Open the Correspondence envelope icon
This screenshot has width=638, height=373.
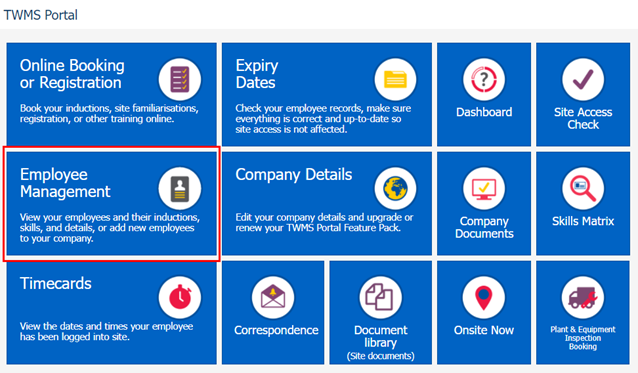coord(273,298)
